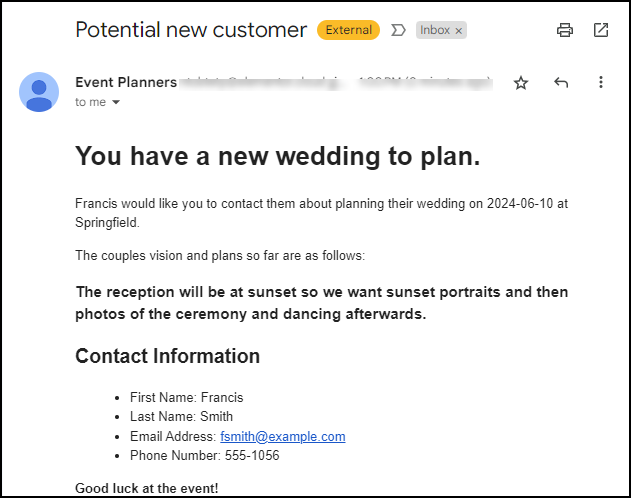Open the email in a new window
This screenshot has height=498, width=631.
(601, 30)
